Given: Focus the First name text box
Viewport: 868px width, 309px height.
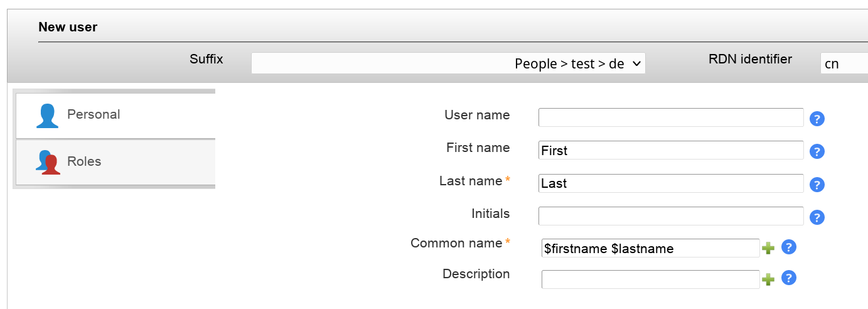Looking at the screenshot, I should (670, 150).
